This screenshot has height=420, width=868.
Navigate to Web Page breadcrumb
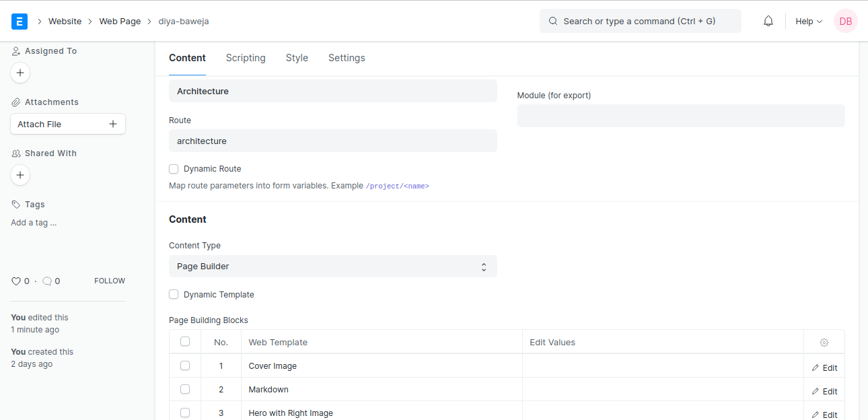point(120,21)
